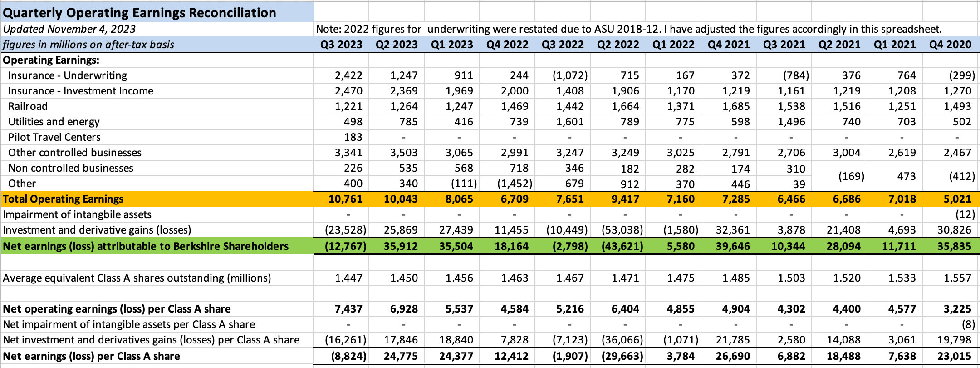Click the Railroad row label

(x=28, y=106)
